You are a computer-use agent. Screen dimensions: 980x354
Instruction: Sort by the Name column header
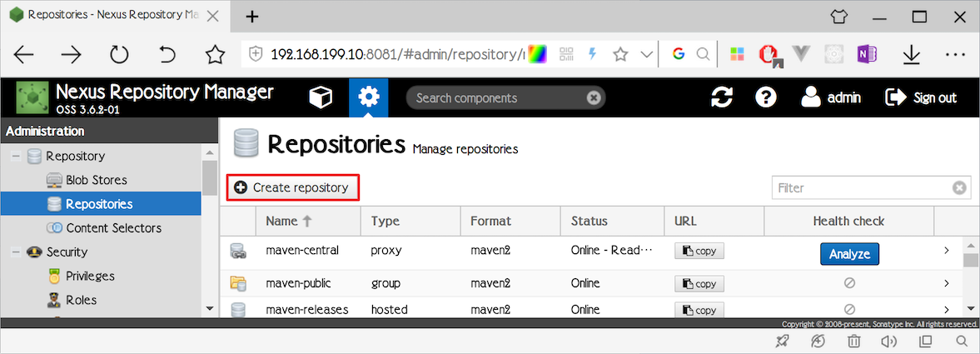[x=308, y=221]
